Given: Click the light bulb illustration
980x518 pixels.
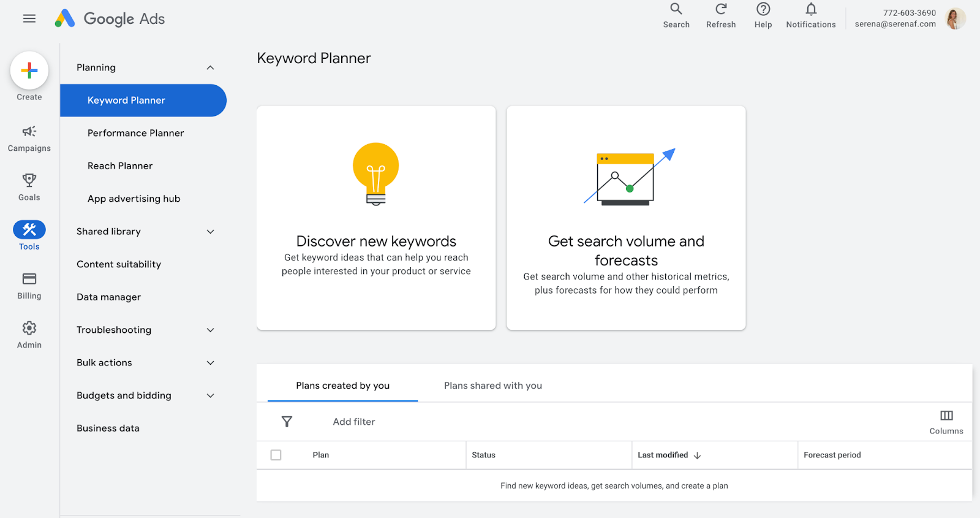Looking at the screenshot, I should (x=376, y=174).
